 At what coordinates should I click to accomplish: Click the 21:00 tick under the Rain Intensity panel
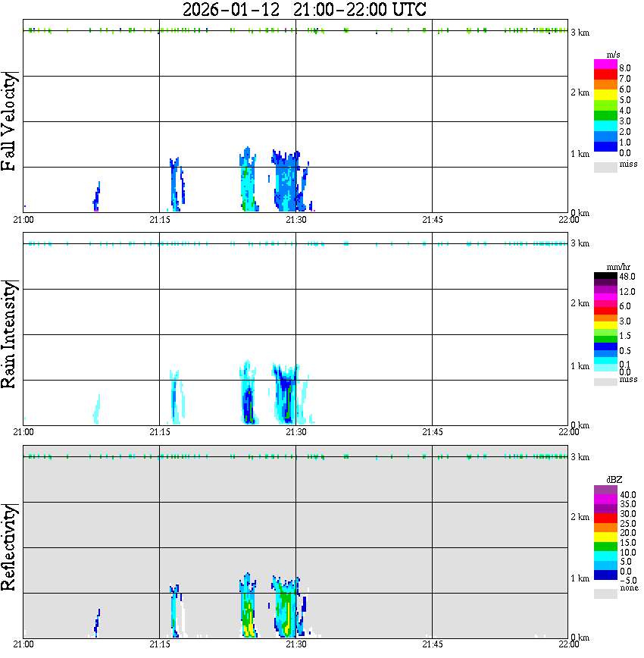tap(23, 432)
